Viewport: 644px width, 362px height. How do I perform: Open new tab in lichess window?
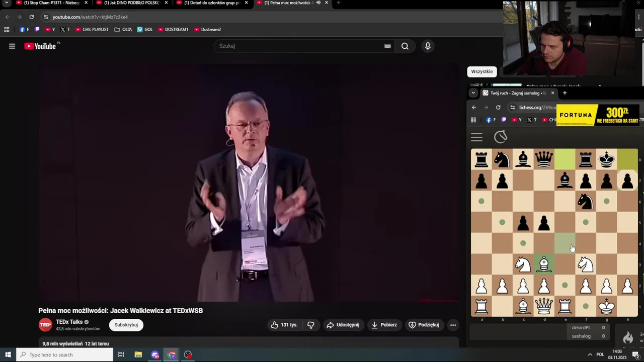565,93
